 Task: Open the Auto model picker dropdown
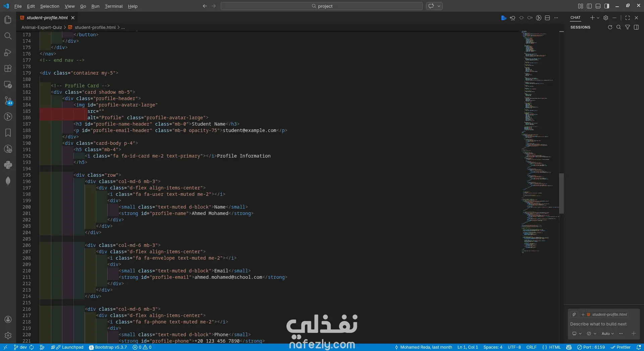tap(607, 334)
